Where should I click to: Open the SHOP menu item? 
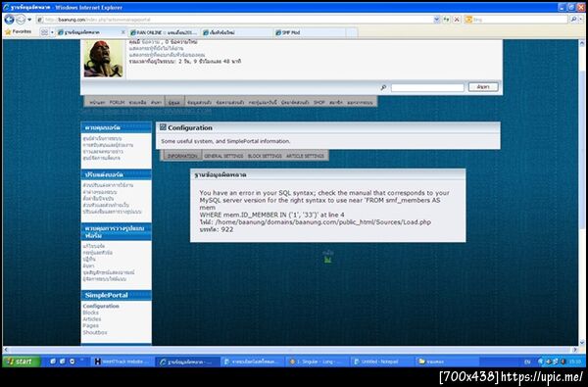[319, 102]
